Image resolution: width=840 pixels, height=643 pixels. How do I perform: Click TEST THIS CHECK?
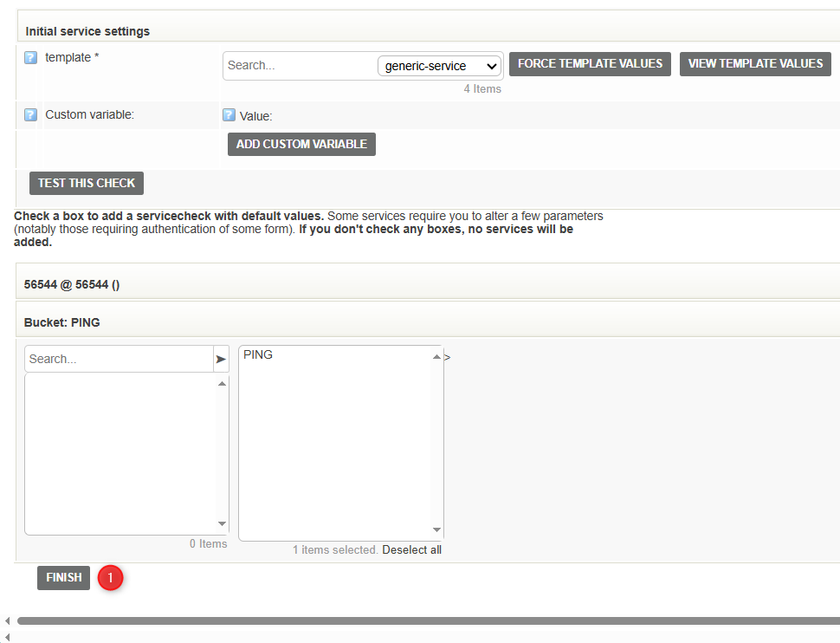(x=86, y=183)
